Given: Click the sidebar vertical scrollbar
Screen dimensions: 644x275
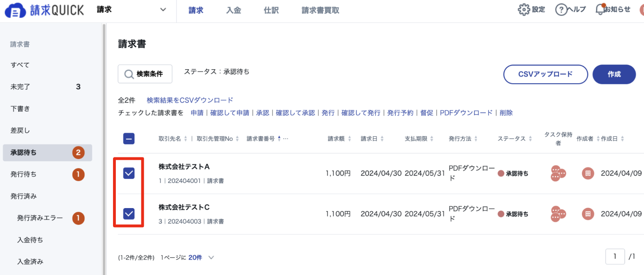Looking at the screenshot, I should click(104, 149).
